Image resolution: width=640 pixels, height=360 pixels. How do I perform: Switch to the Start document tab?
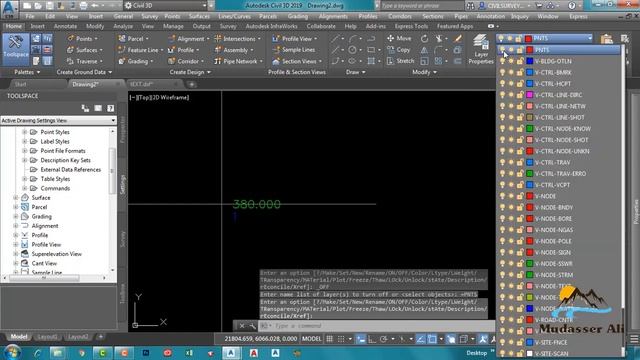[x=20, y=84]
